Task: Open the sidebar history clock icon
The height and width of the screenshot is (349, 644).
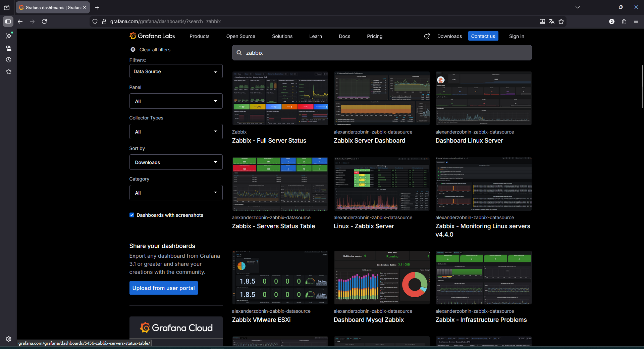Action: (9, 60)
